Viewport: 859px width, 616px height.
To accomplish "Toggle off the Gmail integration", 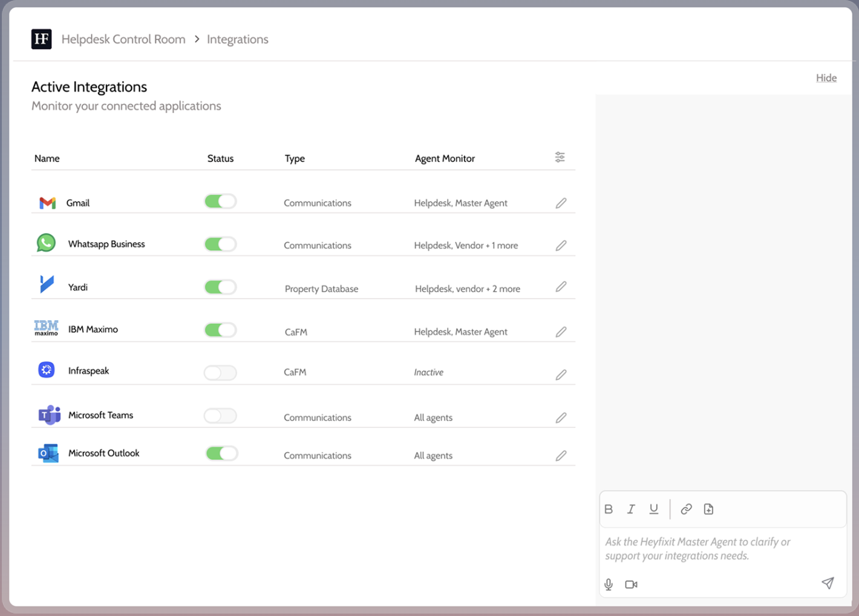I will click(x=220, y=202).
